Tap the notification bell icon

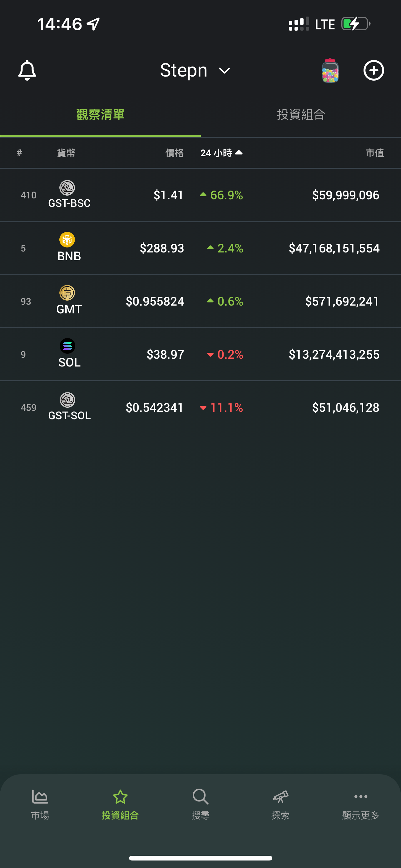[x=27, y=70]
